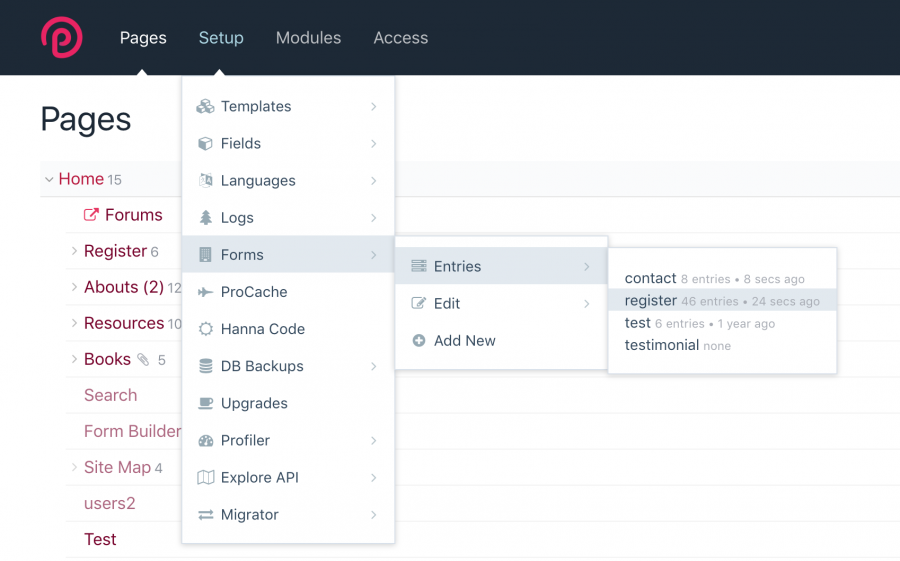Click the Forums external link icon
Screen dimensions: 900x561
click(x=91, y=215)
